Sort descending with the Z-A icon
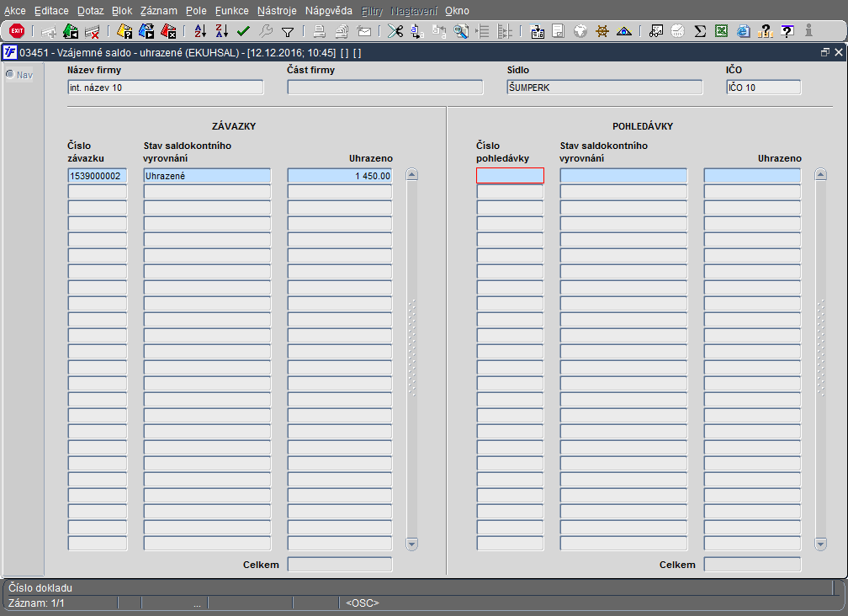This screenshot has width=848, height=616. (x=222, y=31)
